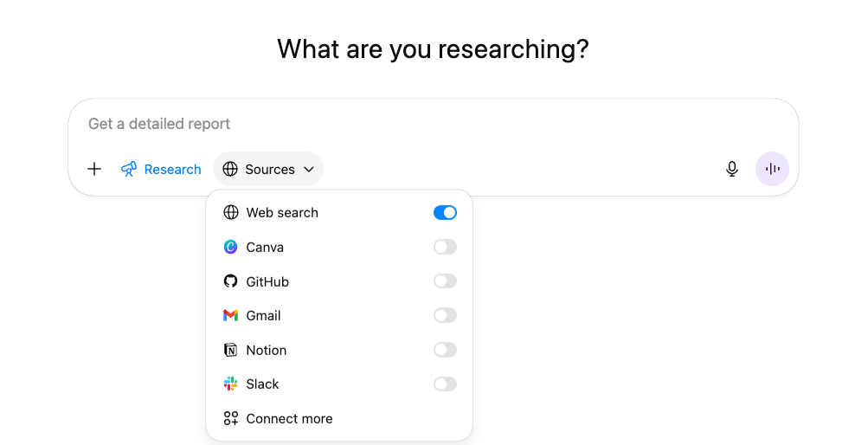Screen dimensions: 868x445
Task: Select the Web search menu label
Action: point(282,212)
